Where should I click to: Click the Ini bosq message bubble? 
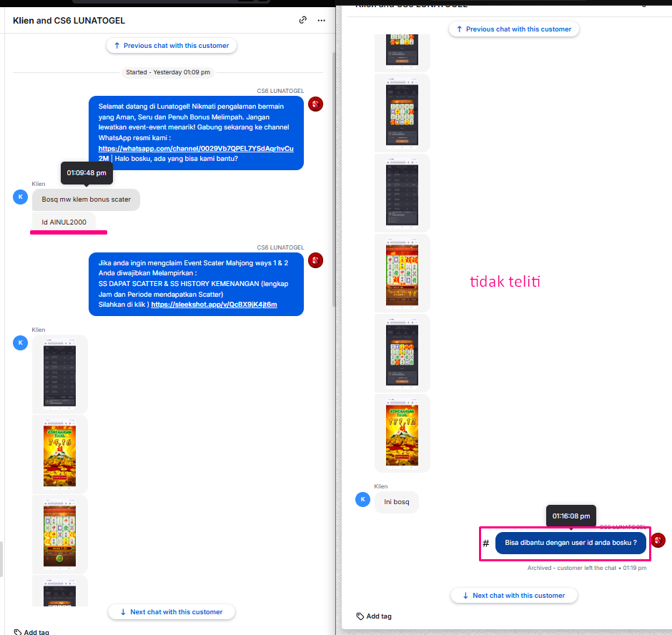click(x=397, y=502)
